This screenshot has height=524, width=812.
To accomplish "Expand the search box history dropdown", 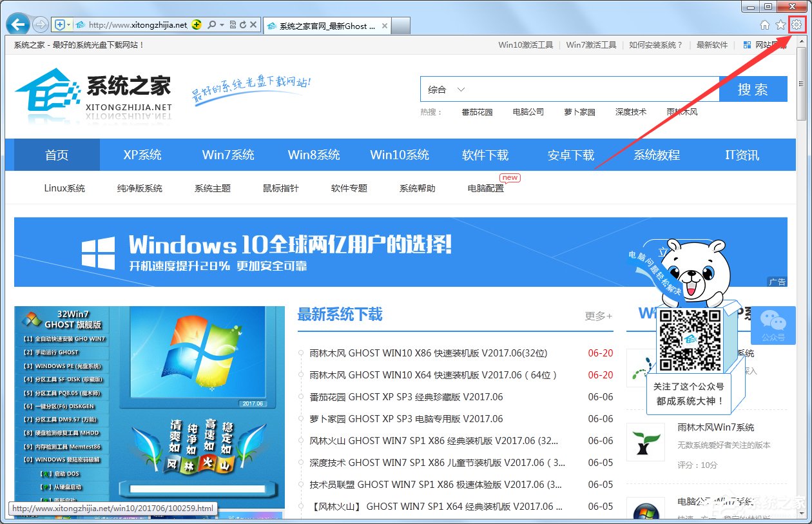I will pyautogui.click(x=222, y=24).
